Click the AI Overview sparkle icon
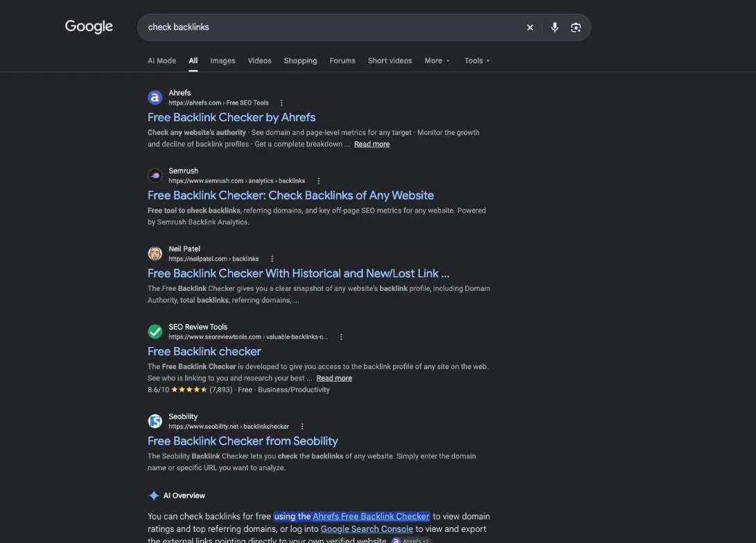Screen dimensions: 756x543 click(154, 496)
